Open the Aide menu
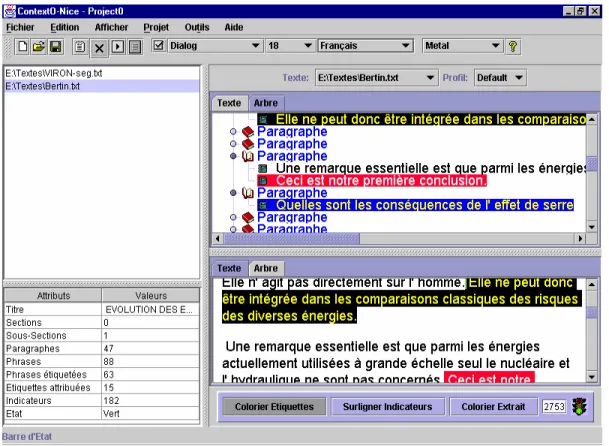 coord(234,27)
